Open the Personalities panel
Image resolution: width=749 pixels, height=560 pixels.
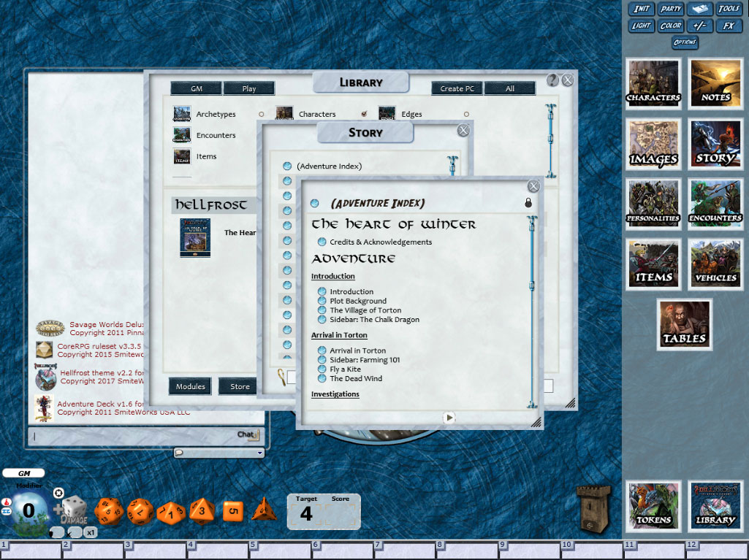(653, 203)
